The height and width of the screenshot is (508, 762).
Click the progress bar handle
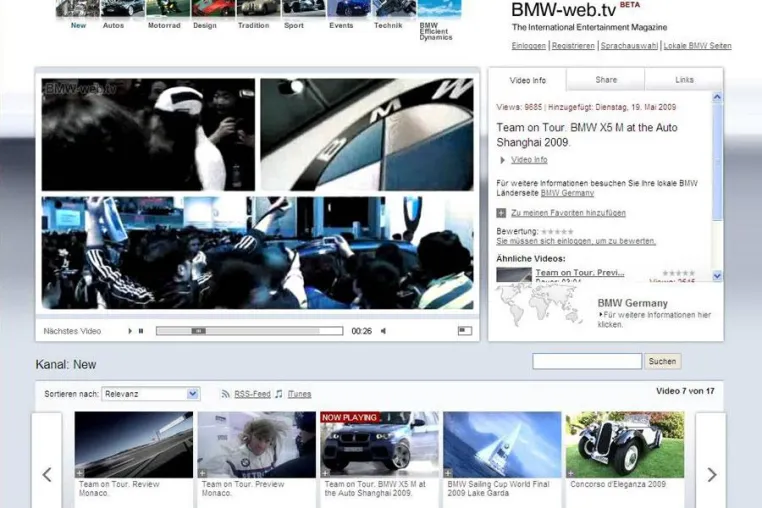click(x=198, y=331)
